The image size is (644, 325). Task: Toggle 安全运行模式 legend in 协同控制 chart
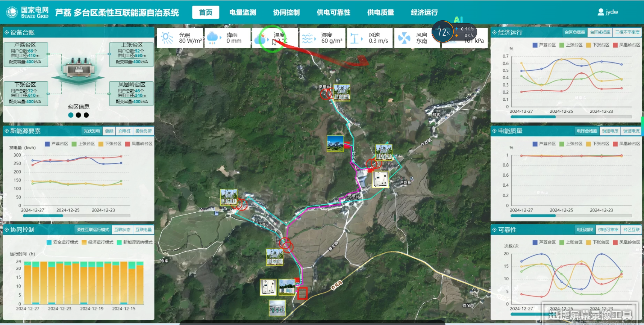click(x=62, y=242)
